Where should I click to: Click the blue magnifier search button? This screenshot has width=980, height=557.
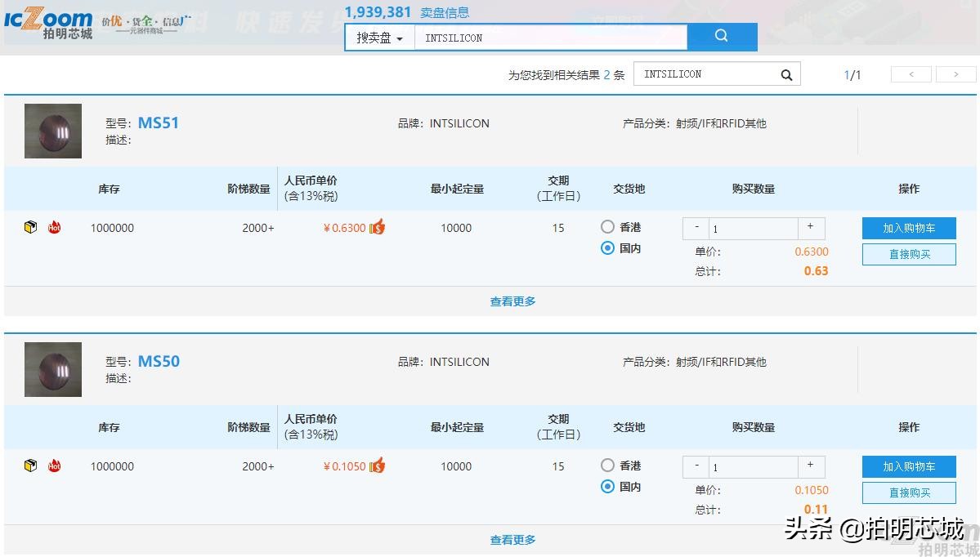pyautogui.click(x=721, y=37)
